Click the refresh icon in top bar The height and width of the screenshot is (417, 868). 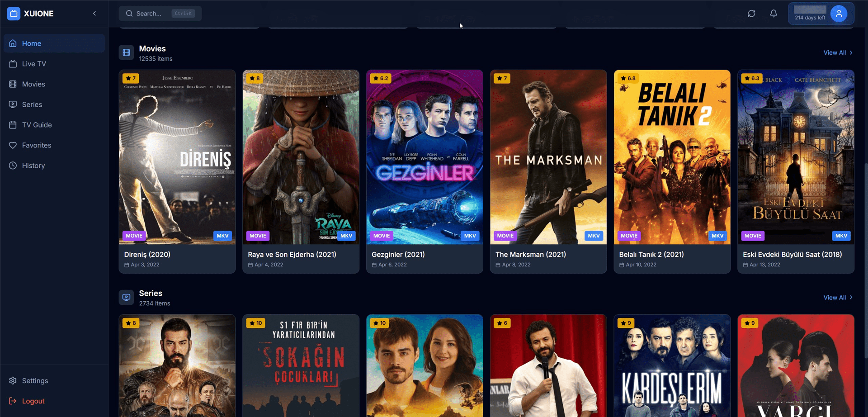click(x=751, y=14)
